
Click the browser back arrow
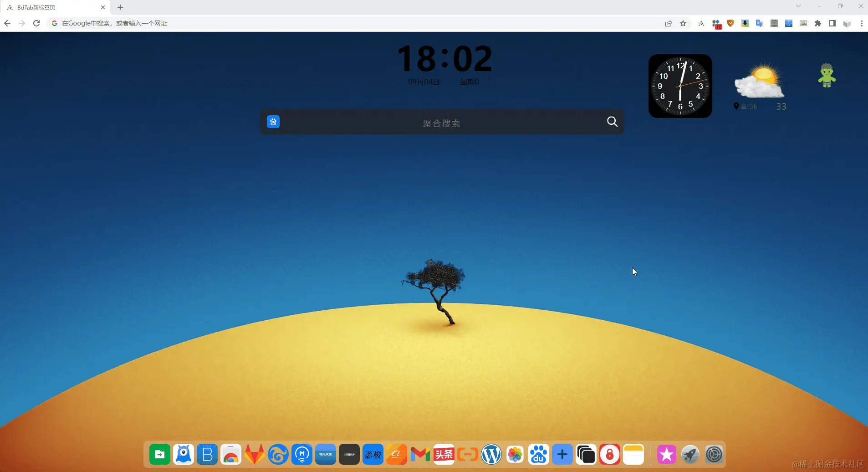(7, 23)
